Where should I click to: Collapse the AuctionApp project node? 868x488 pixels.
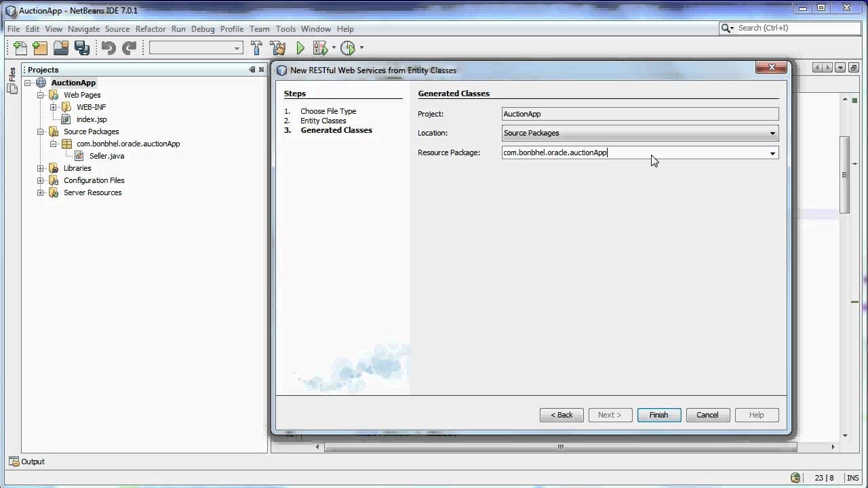click(28, 83)
